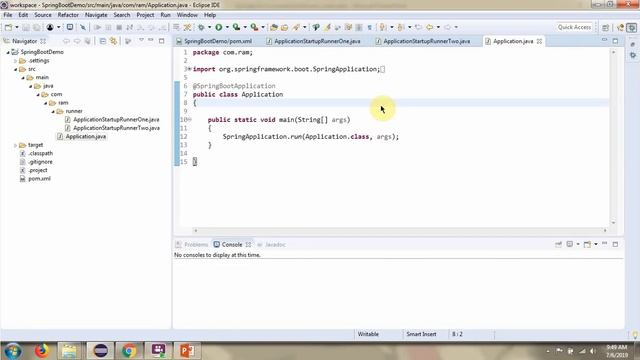640x360 pixels.
Task: Expand the folded import statements on line 3
Action: pos(189,69)
